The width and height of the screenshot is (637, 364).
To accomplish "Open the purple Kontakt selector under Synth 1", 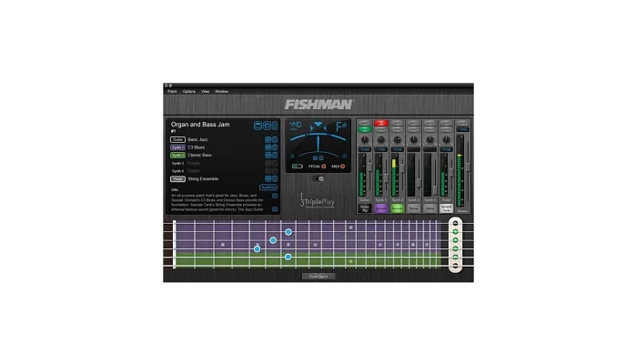I will (381, 208).
